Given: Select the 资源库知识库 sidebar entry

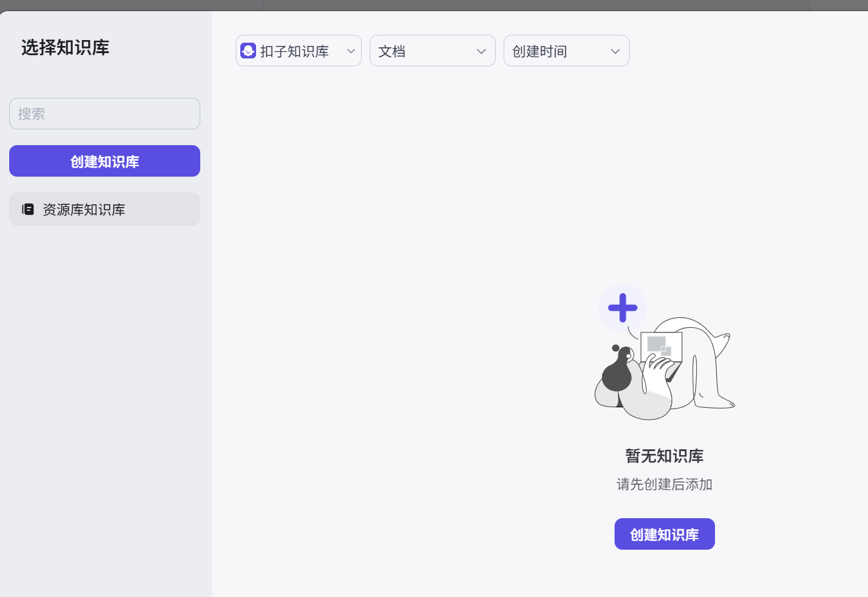Looking at the screenshot, I should point(104,209).
